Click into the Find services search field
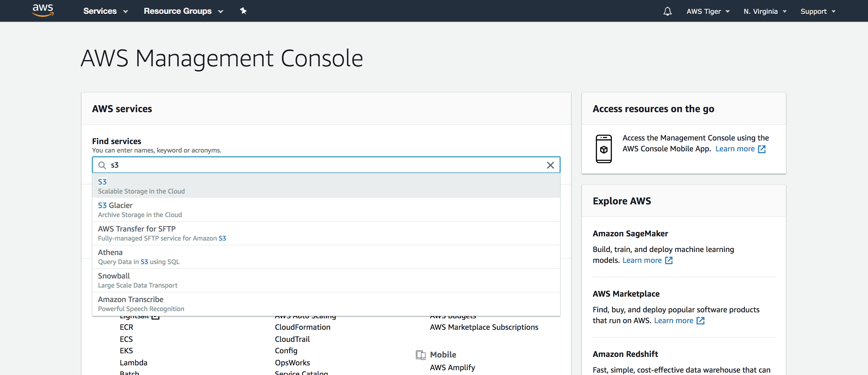Screen dimensions: 868x375 tap(326, 165)
